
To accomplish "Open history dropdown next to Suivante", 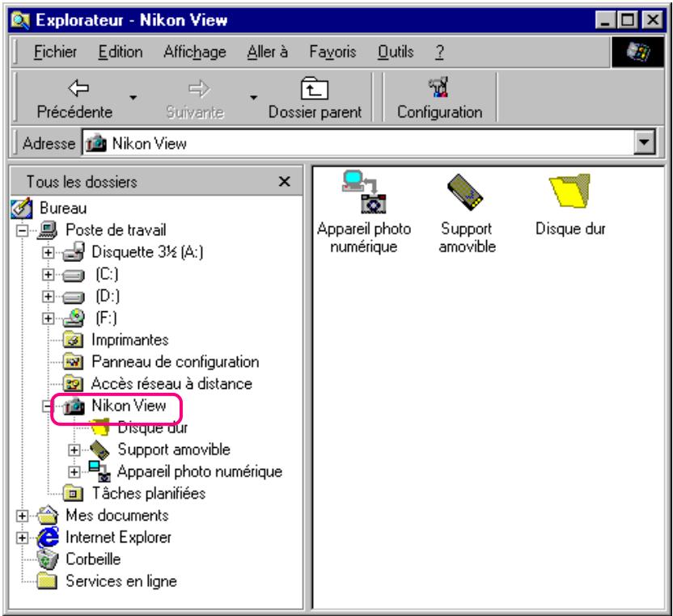I will (x=254, y=98).
